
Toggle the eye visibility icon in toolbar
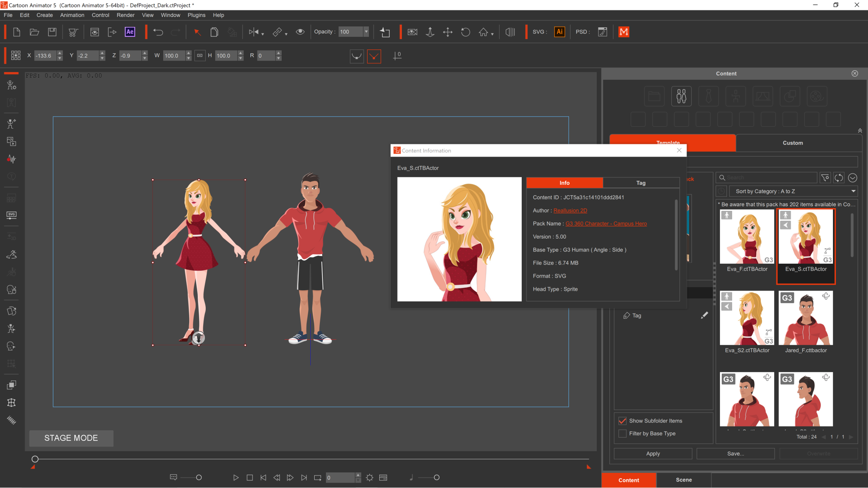tap(300, 32)
